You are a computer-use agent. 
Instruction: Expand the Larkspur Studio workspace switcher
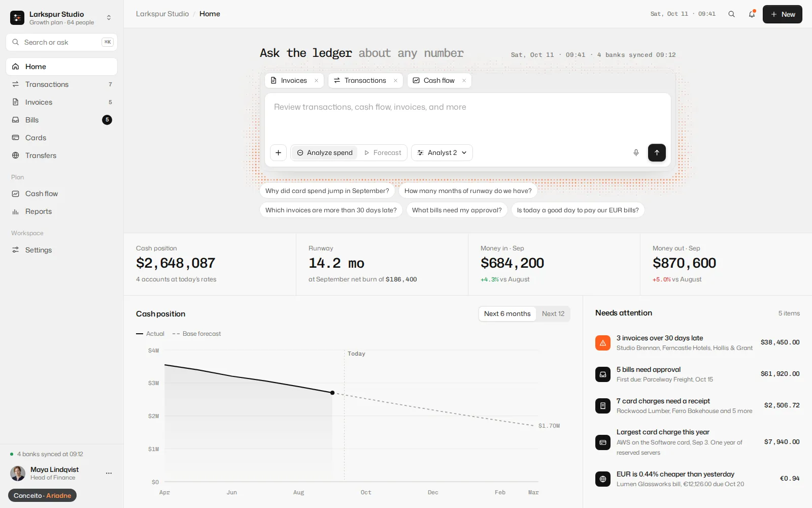click(109, 18)
